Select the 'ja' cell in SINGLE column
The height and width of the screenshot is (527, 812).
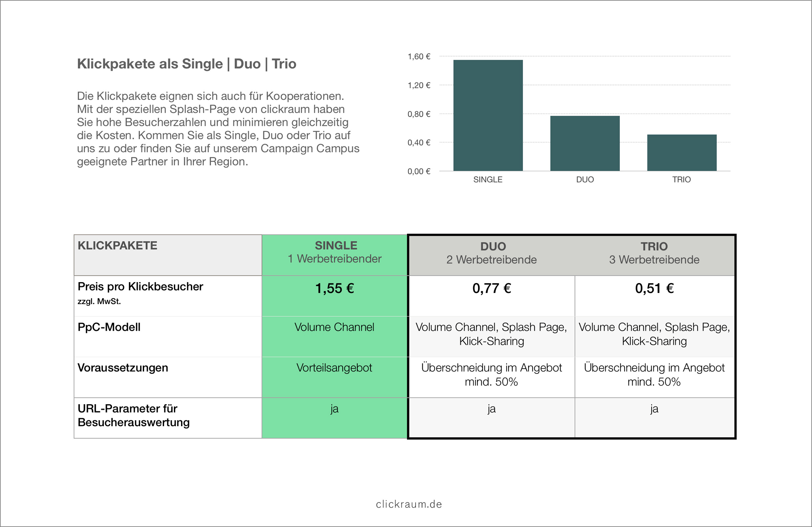[335, 418]
